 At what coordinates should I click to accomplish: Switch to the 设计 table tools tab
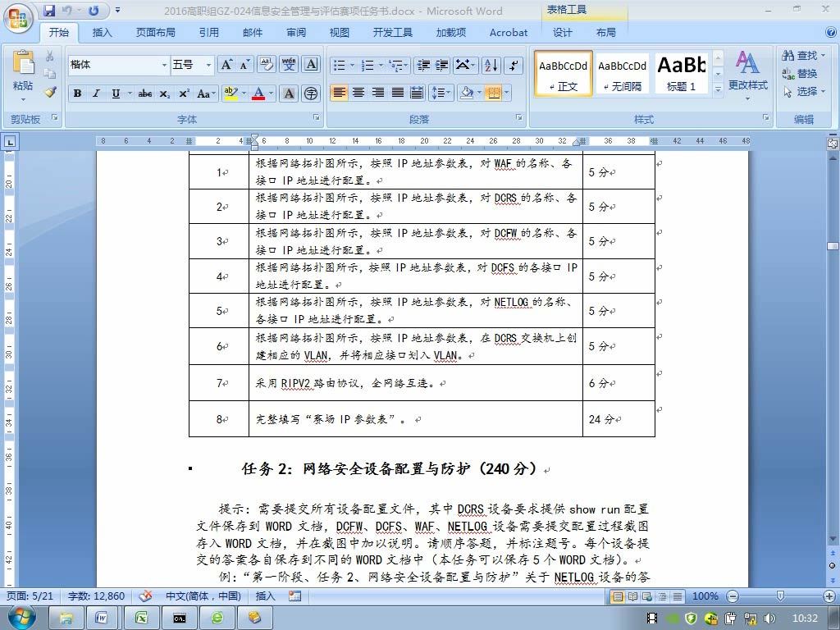(563, 33)
